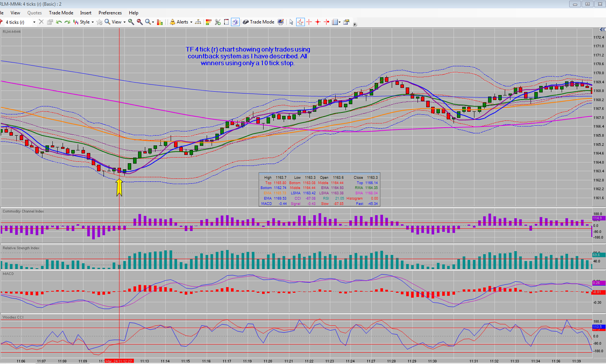Click the High 1163.7 value in the data box
Screen dimensions: 606x364
(x=281, y=177)
